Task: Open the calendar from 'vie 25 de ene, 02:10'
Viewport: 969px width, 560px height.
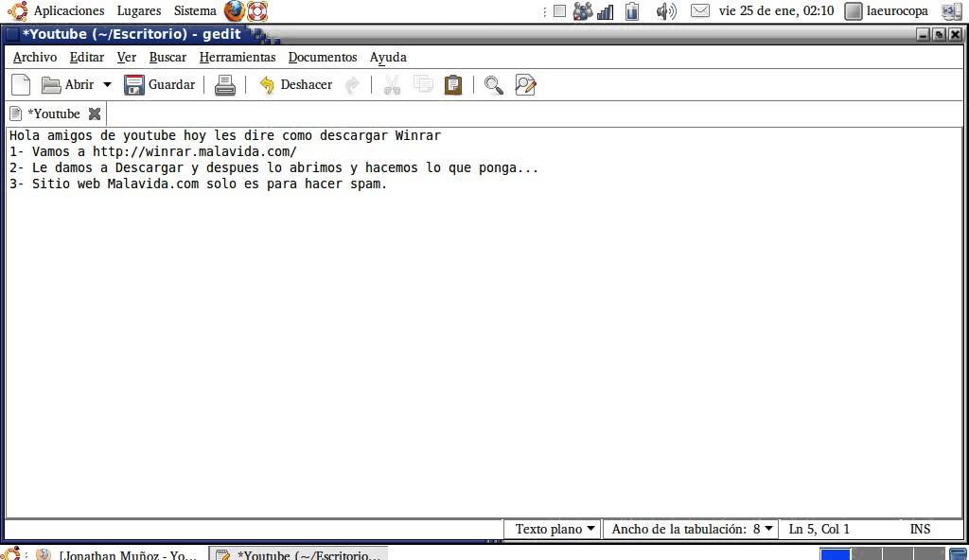Action: (776, 10)
